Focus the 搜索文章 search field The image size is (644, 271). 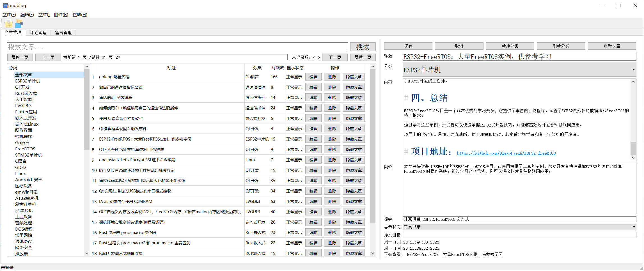click(177, 47)
